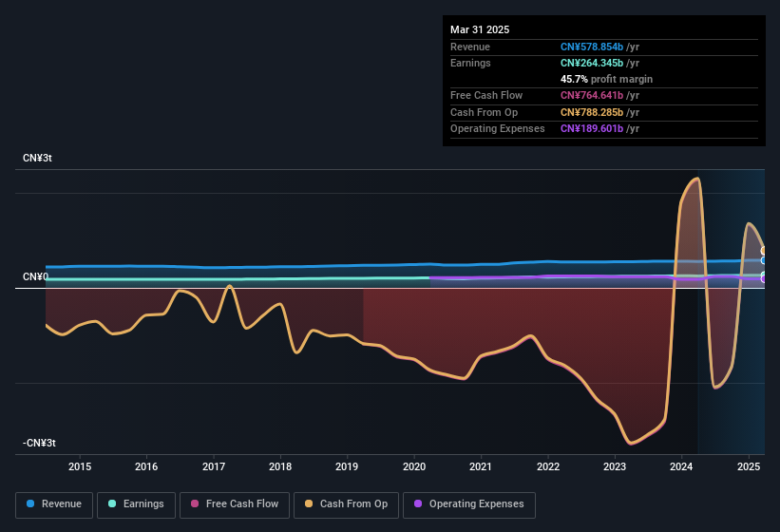Toggle the Earnings legend button
Screen dimensions: 780x532
tap(136, 504)
